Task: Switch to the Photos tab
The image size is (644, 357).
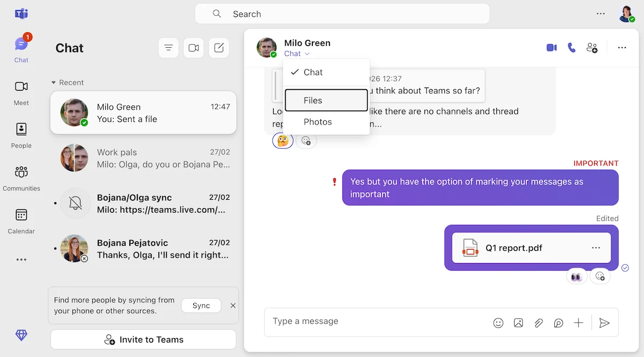Action: (x=318, y=122)
